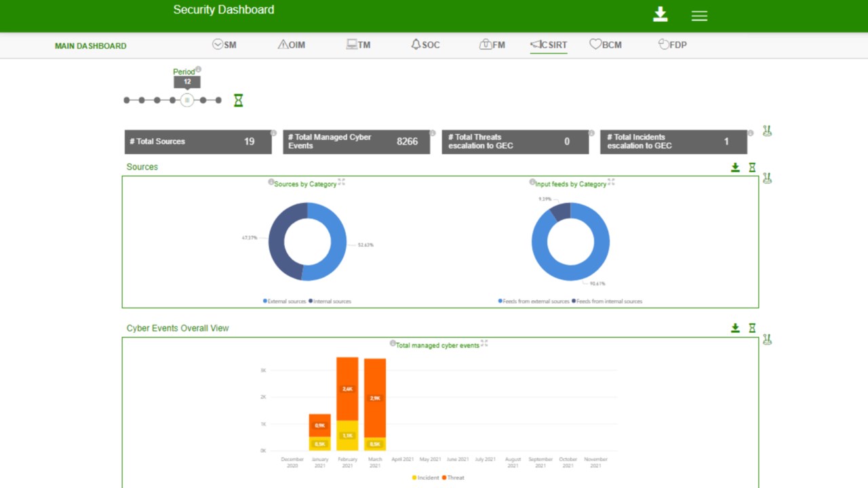Expand the Total managed cyber events chart
This screenshot has width=868, height=488.
coord(484,344)
